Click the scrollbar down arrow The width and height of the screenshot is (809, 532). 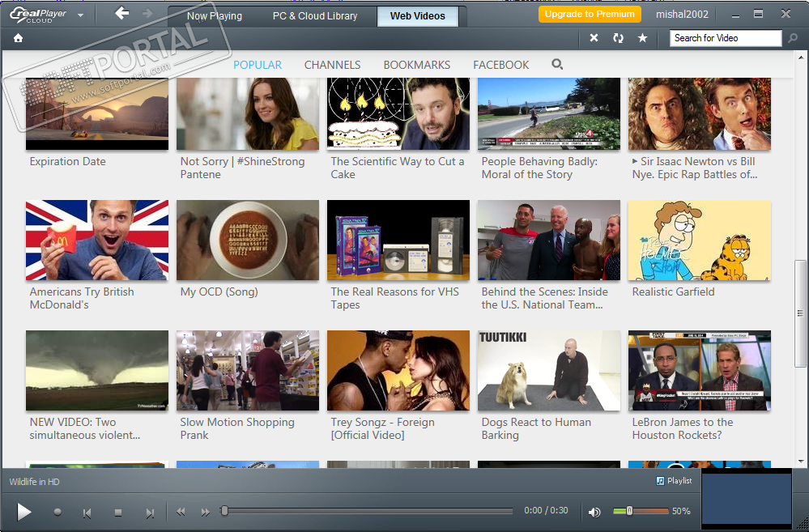click(800, 462)
